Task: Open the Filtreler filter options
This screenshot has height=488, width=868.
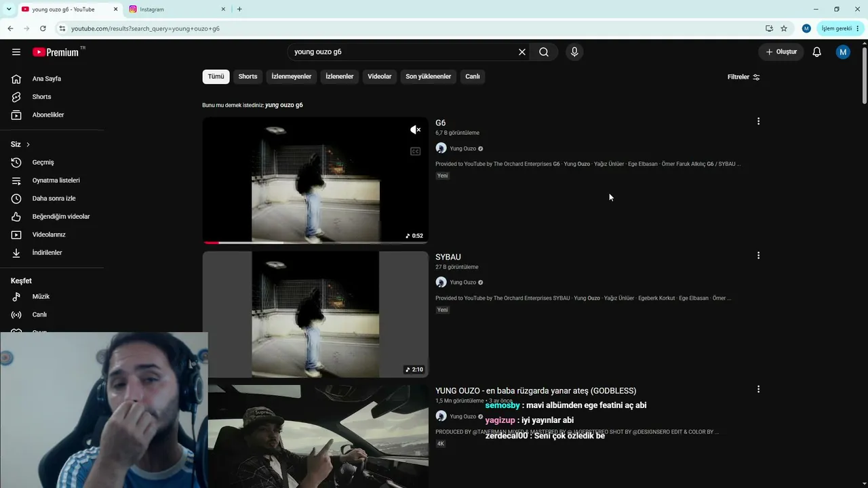Action: pyautogui.click(x=744, y=77)
